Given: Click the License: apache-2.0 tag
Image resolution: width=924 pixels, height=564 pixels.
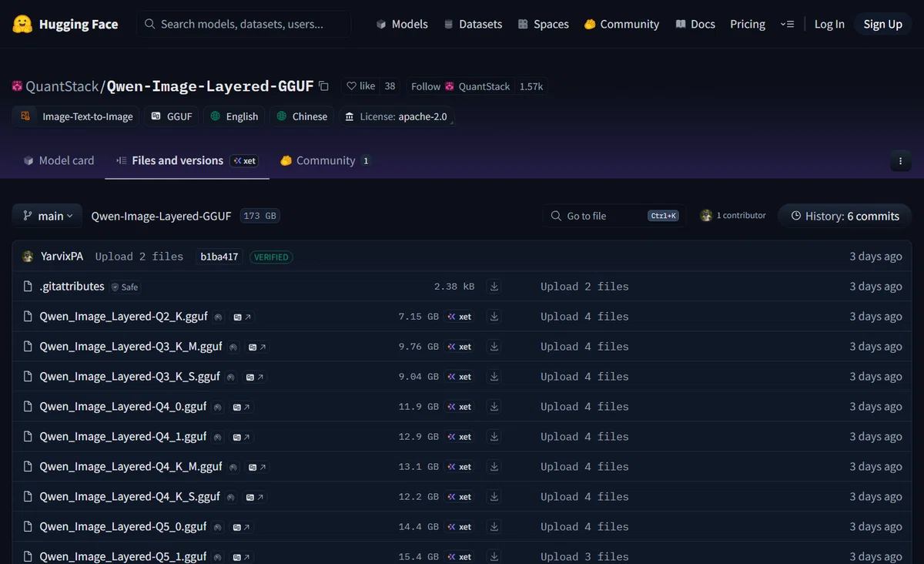Looking at the screenshot, I should (396, 116).
